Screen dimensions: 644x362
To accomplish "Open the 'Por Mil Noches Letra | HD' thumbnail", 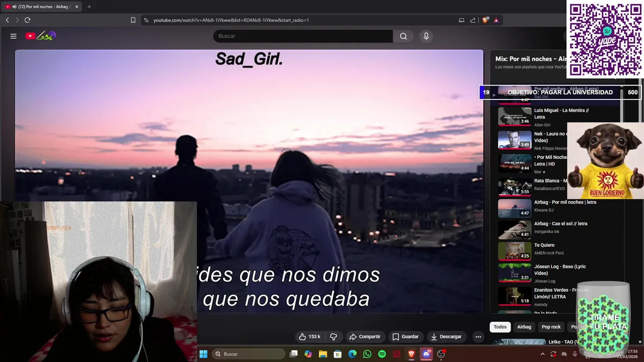I will (515, 162).
